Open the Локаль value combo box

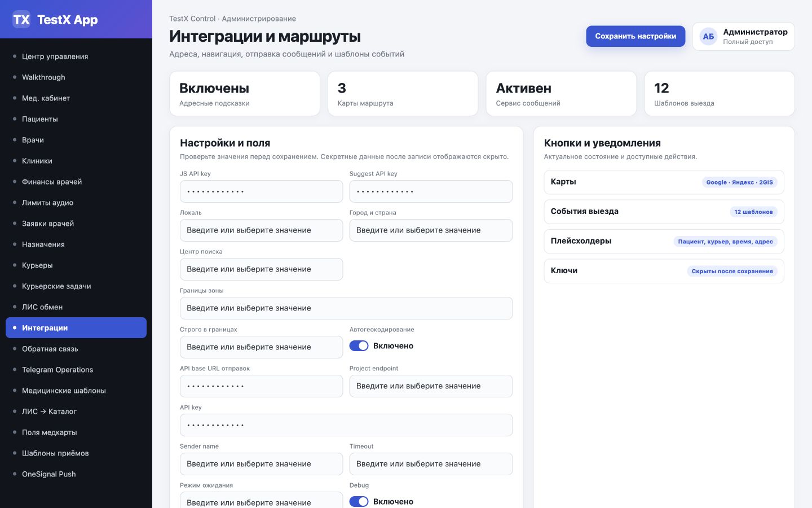coord(261,230)
